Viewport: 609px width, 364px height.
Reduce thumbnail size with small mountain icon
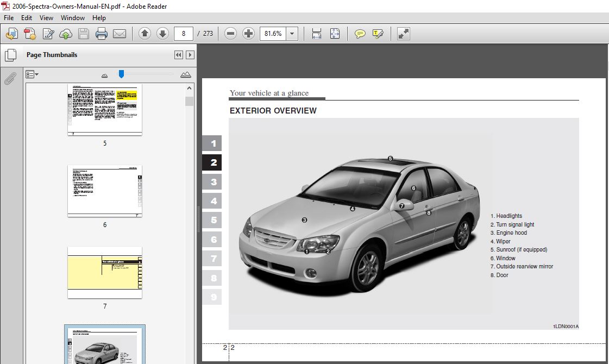click(104, 76)
